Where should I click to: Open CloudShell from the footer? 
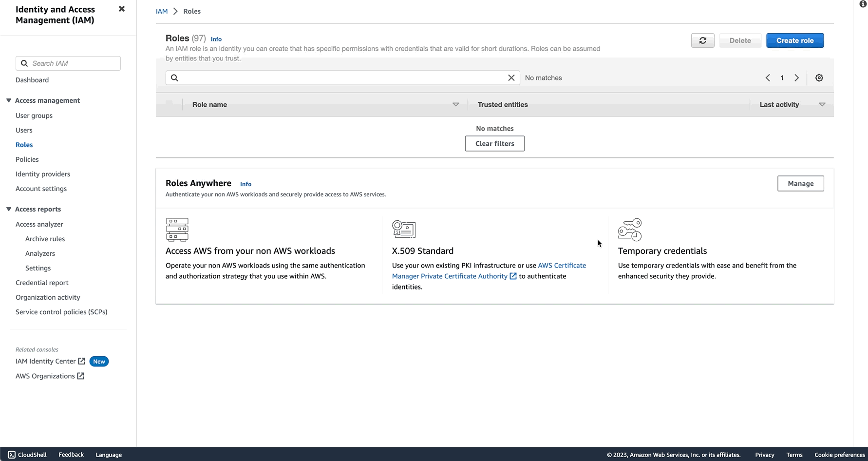coord(27,455)
